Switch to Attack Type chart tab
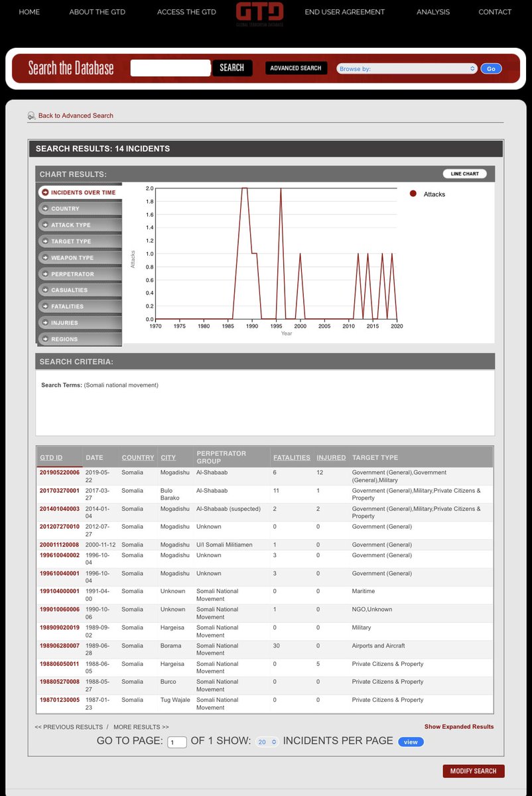 click(x=79, y=225)
